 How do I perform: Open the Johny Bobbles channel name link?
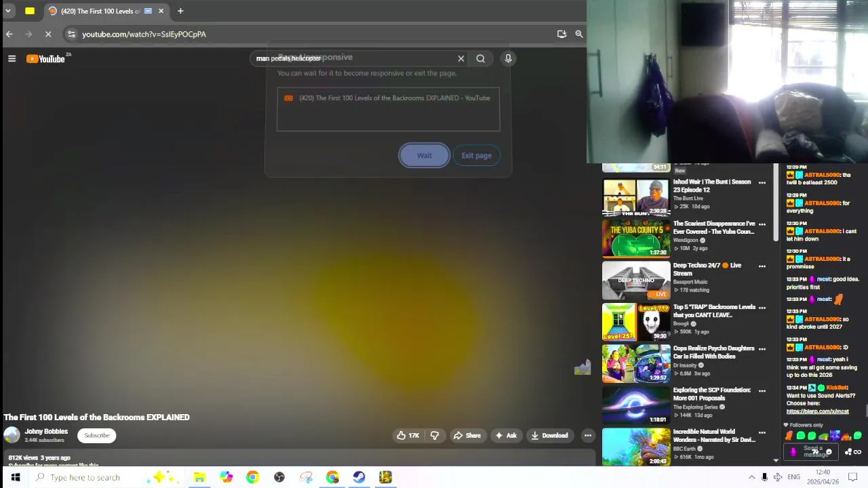[46, 432]
